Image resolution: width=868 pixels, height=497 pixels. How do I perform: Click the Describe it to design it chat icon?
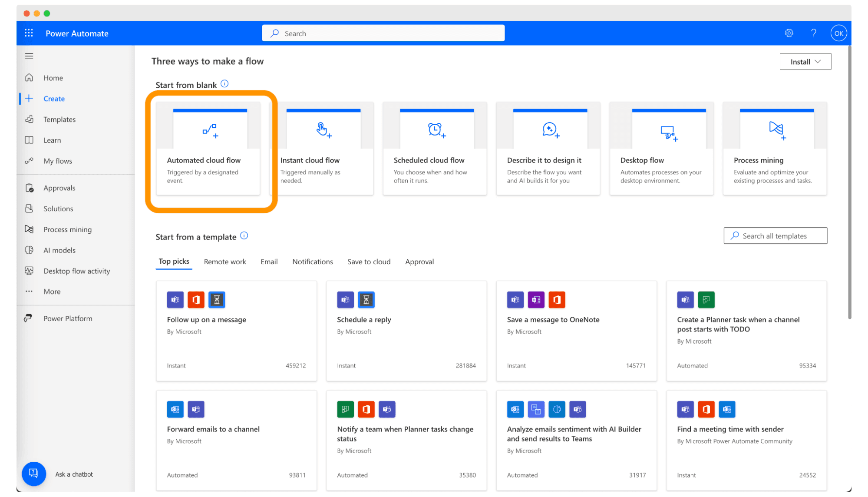point(550,130)
